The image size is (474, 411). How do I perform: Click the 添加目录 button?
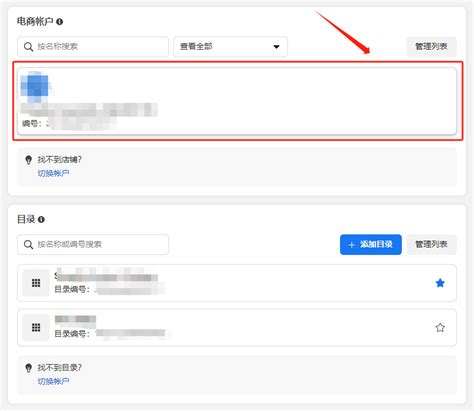pos(371,244)
